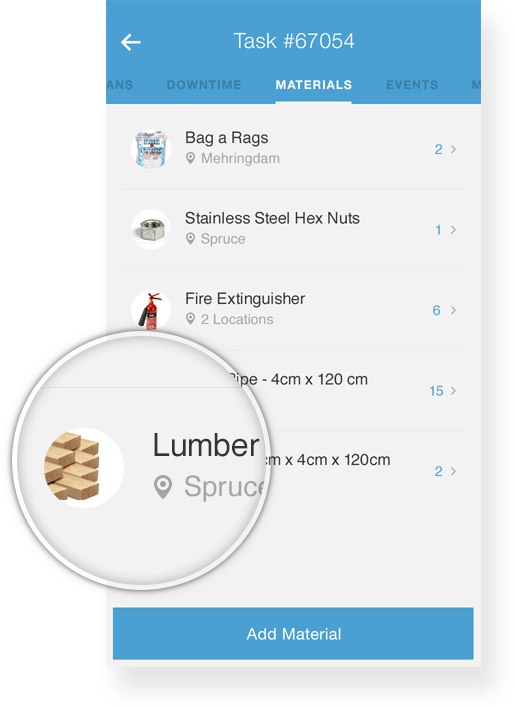Tap the Task #67054 title

[x=294, y=41]
